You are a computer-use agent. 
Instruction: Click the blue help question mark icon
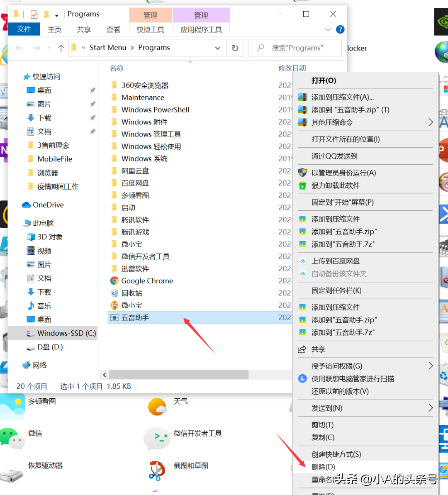[x=340, y=30]
